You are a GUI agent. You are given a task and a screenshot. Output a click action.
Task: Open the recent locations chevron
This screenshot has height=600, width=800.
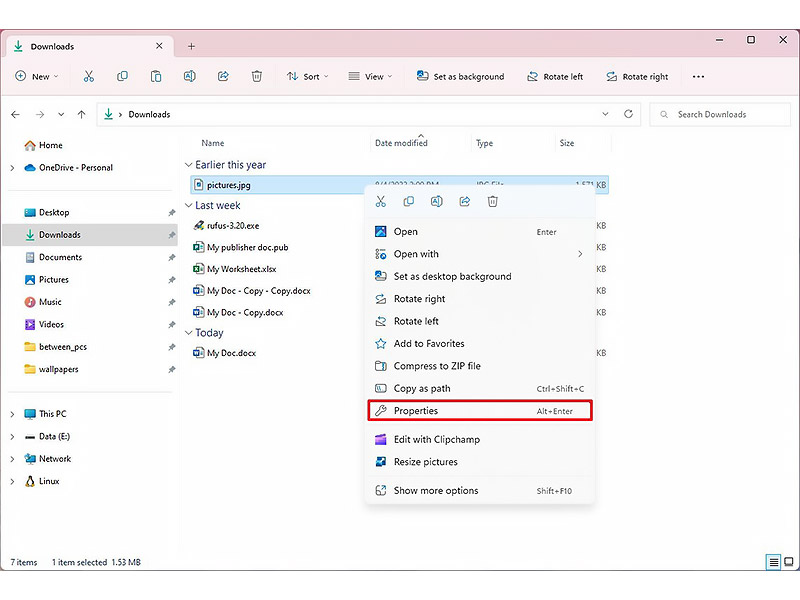tap(61, 114)
